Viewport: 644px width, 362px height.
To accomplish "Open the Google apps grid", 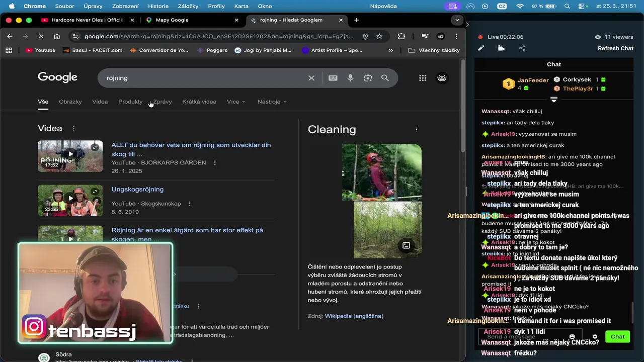I will [423, 78].
